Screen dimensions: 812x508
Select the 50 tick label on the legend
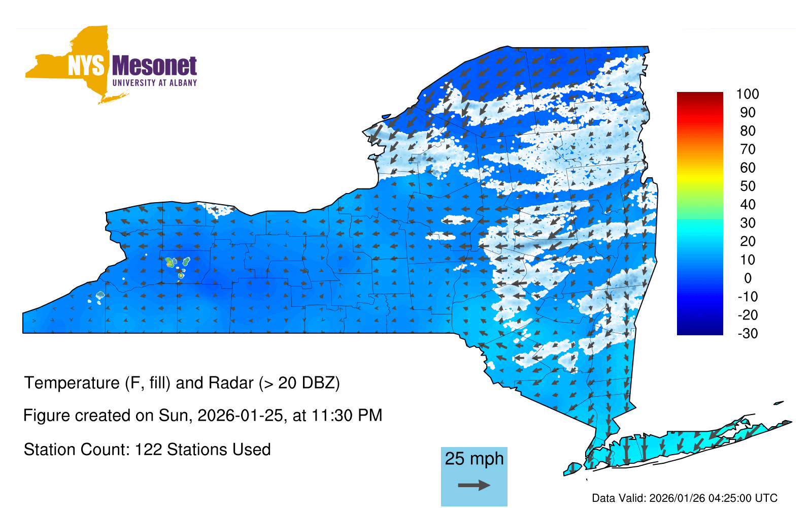(748, 186)
